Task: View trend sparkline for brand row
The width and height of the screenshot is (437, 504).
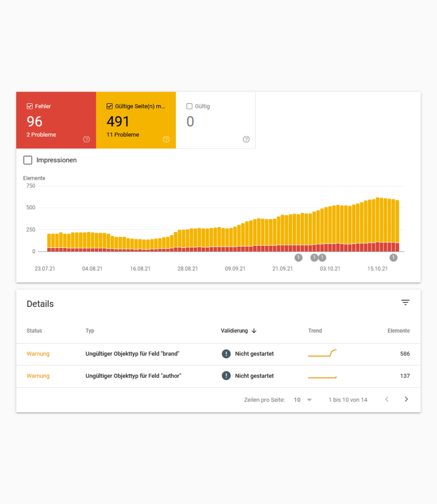Action: tap(322, 353)
